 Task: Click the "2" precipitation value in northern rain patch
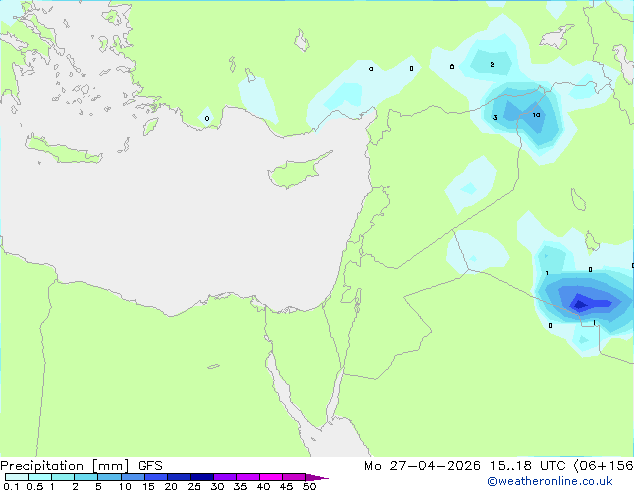coord(492,65)
